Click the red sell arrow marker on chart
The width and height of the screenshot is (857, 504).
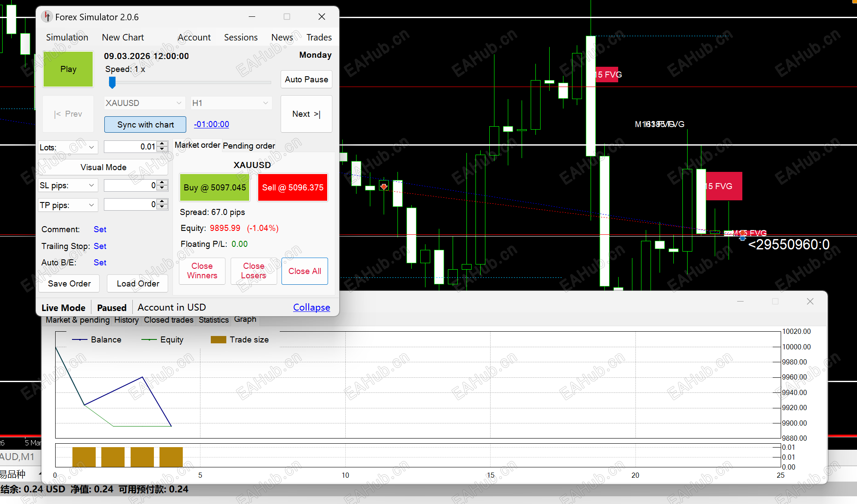[384, 186]
